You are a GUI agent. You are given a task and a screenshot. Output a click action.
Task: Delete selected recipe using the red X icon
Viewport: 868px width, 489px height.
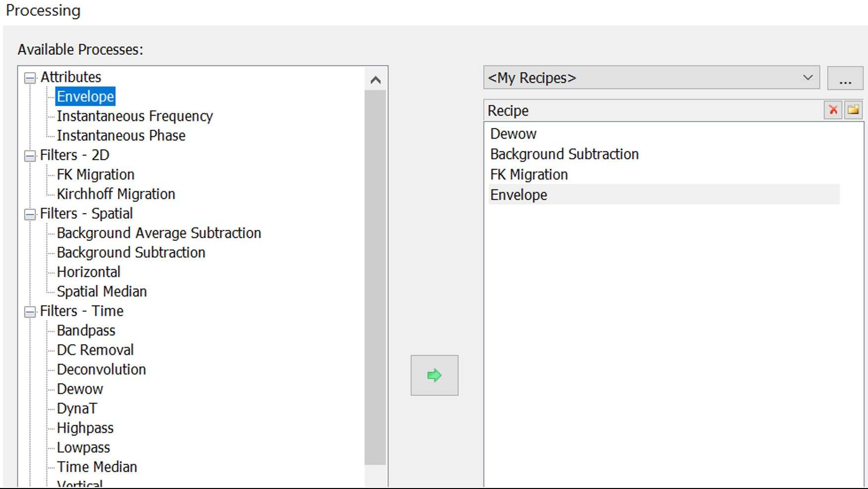tap(834, 110)
